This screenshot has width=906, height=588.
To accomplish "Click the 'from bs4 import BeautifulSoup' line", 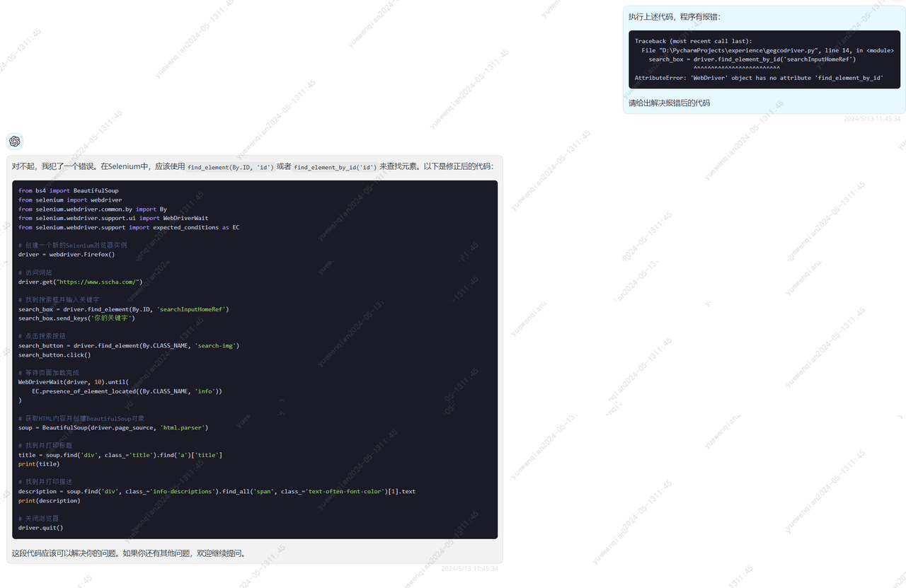I will (x=69, y=190).
